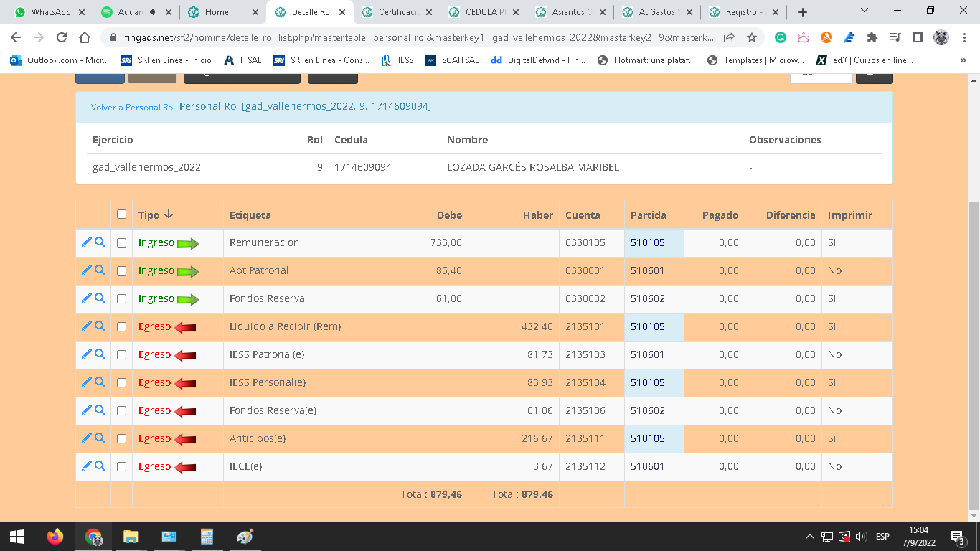Click the edit pencil icon for IECE(e) row
980x551 pixels.
87,466
